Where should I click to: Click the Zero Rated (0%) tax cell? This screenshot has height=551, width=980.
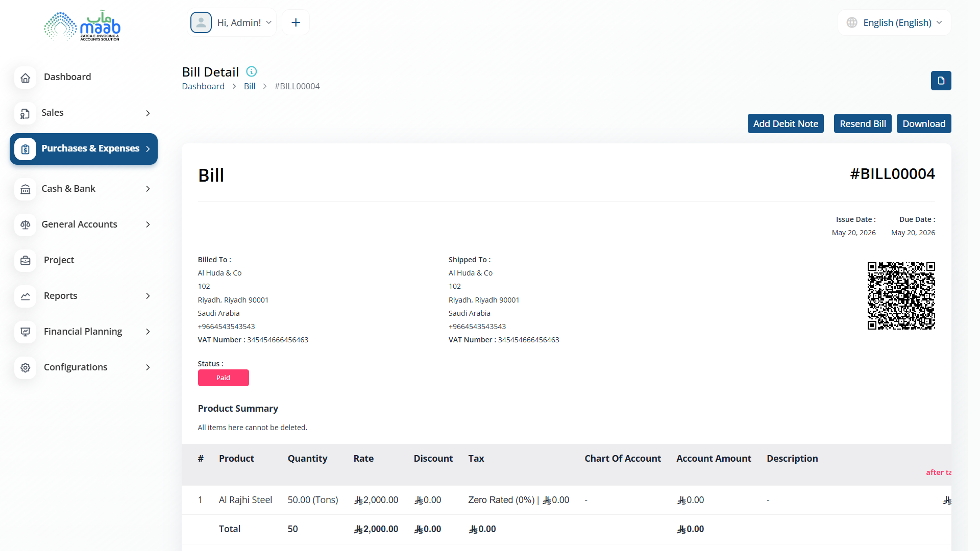519,500
